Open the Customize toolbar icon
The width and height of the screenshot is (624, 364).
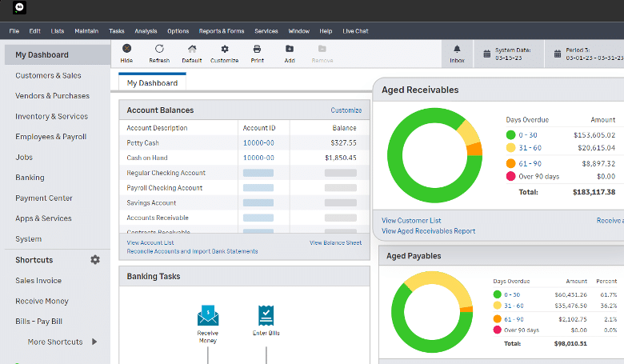coord(224,50)
